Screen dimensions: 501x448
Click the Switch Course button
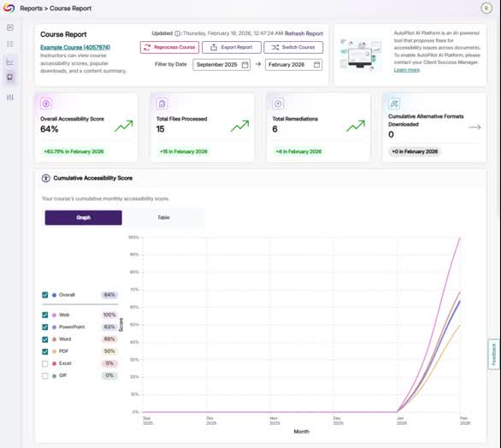point(293,47)
